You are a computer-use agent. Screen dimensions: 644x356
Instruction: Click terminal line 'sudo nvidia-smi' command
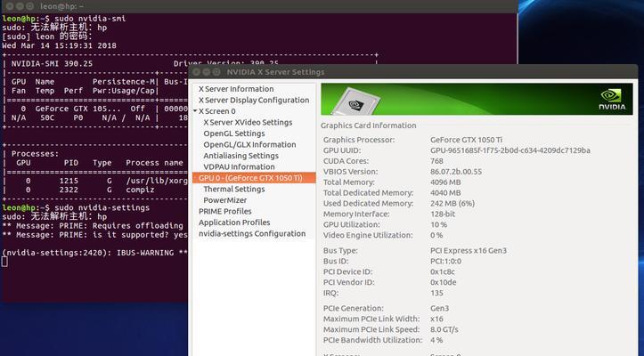tap(90, 19)
